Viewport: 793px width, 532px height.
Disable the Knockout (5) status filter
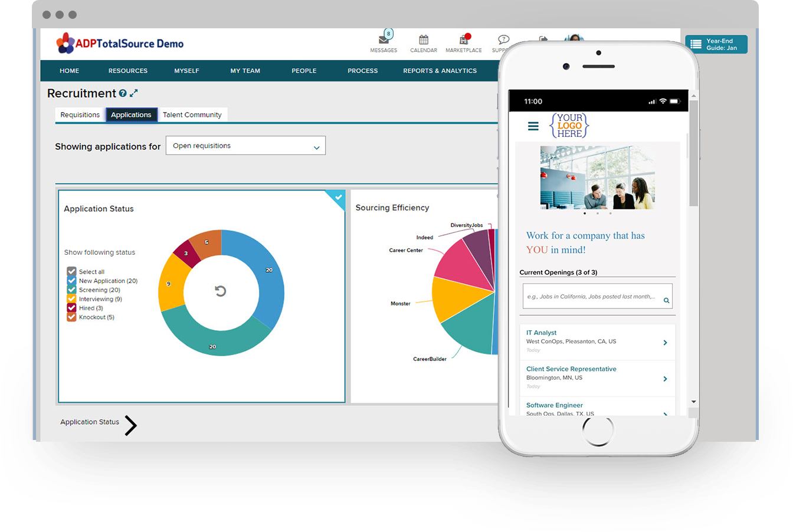click(71, 317)
